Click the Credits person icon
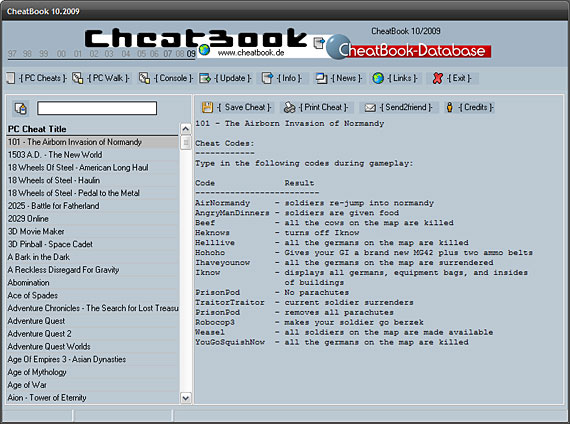The image size is (570, 424). (x=450, y=107)
